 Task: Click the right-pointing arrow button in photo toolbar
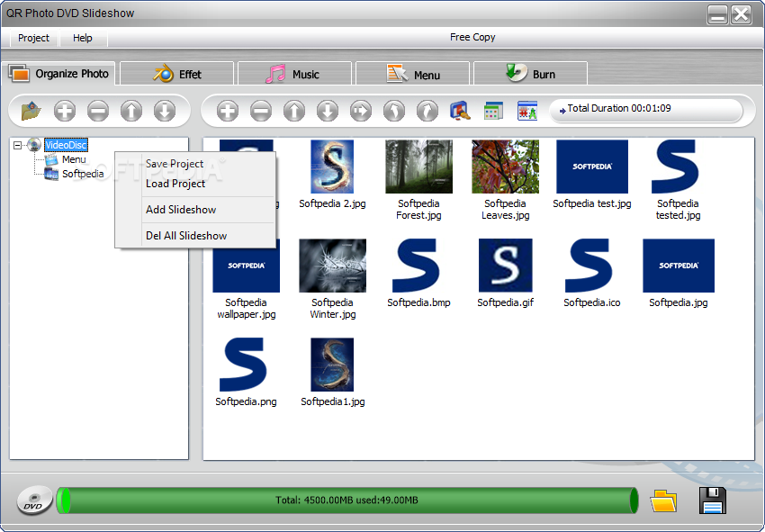pyautogui.click(x=361, y=111)
